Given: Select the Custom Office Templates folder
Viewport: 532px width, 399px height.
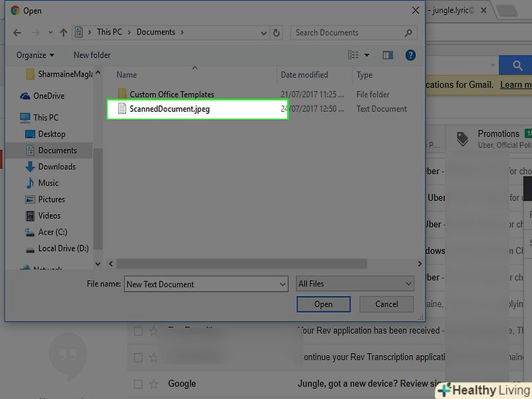Looking at the screenshot, I should click(x=172, y=94).
